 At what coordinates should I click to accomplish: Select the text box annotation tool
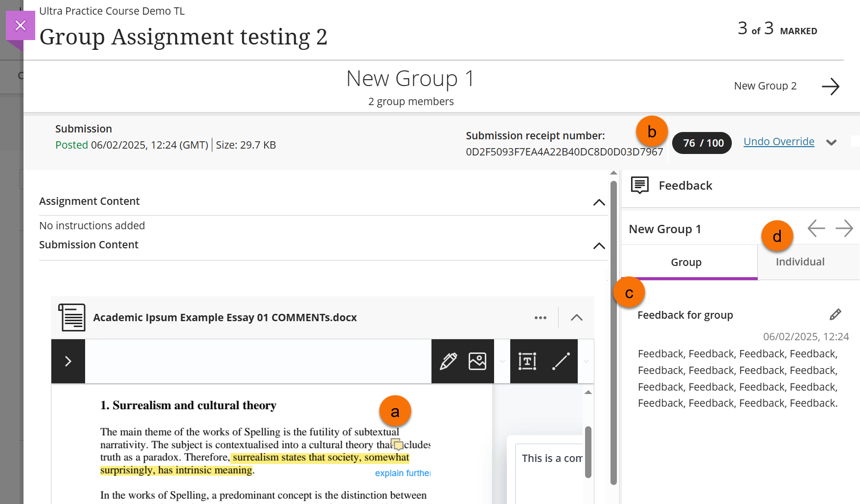point(527,361)
